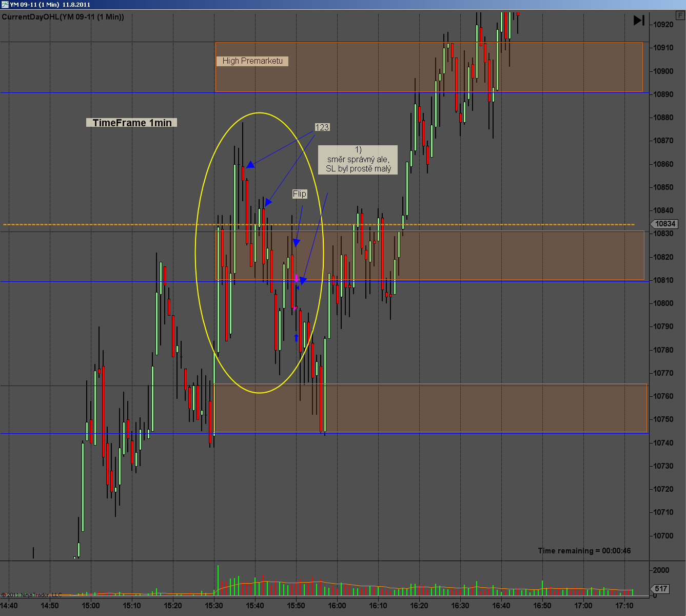The height and width of the screenshot is (616, 686).
Task: Click the 15:50 time axis label
Action: (296, 606)
